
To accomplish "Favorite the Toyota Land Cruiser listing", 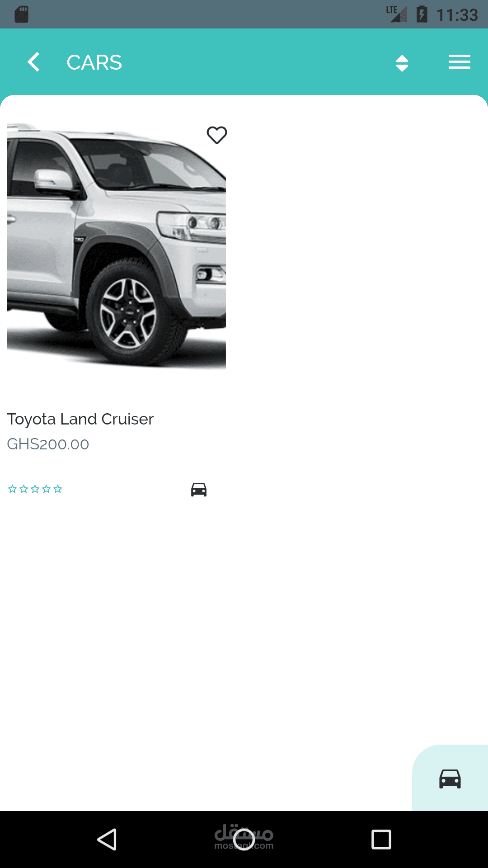I will point(217,135).
